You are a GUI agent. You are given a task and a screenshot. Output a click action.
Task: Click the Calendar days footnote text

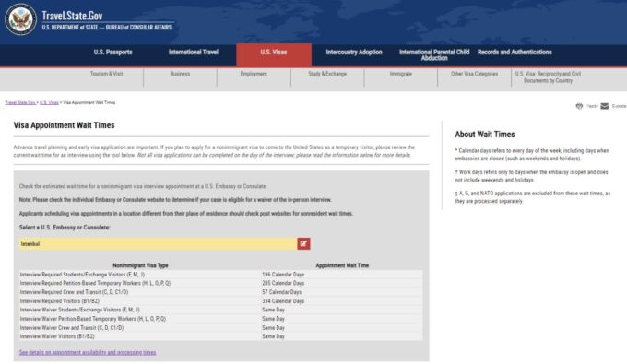pyautogui.click(x=532, y=155)
